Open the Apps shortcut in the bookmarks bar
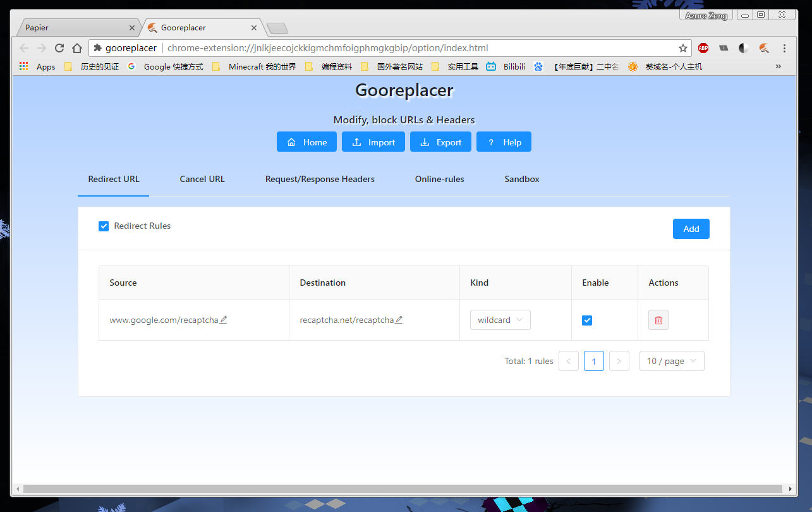Image resolution: width=812 pixels, height=512 pixels. (37, 66)
